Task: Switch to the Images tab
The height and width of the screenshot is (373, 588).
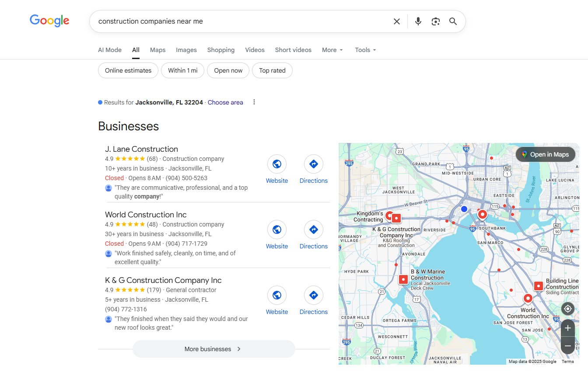Action: click(186, 50)
